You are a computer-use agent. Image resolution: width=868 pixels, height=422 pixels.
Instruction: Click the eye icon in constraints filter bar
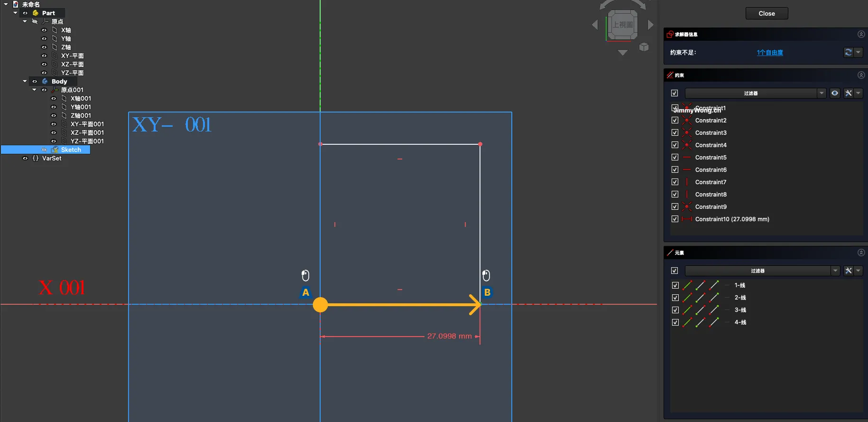[x=835, y=93]
